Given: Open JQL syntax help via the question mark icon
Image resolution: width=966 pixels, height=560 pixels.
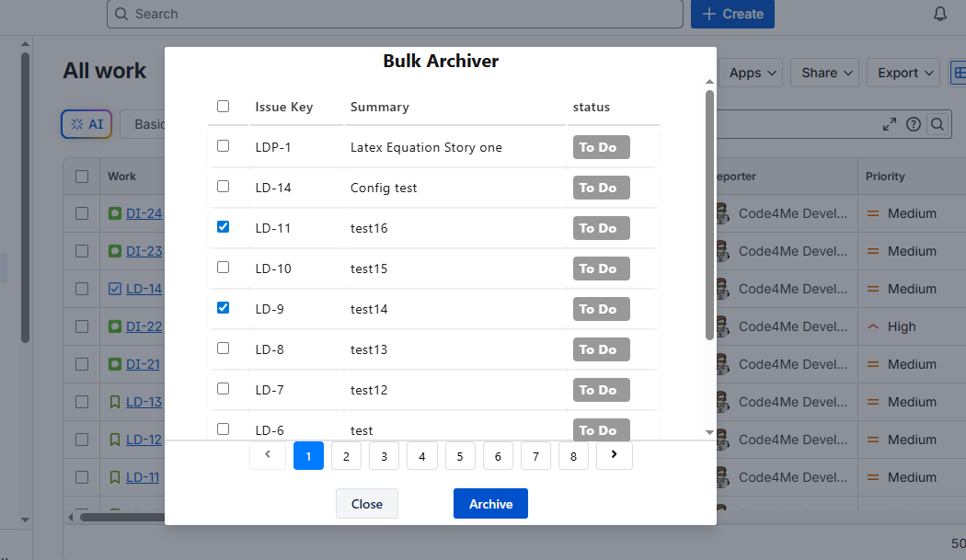Looking at the screenshot, I should (x=913, y=123).
